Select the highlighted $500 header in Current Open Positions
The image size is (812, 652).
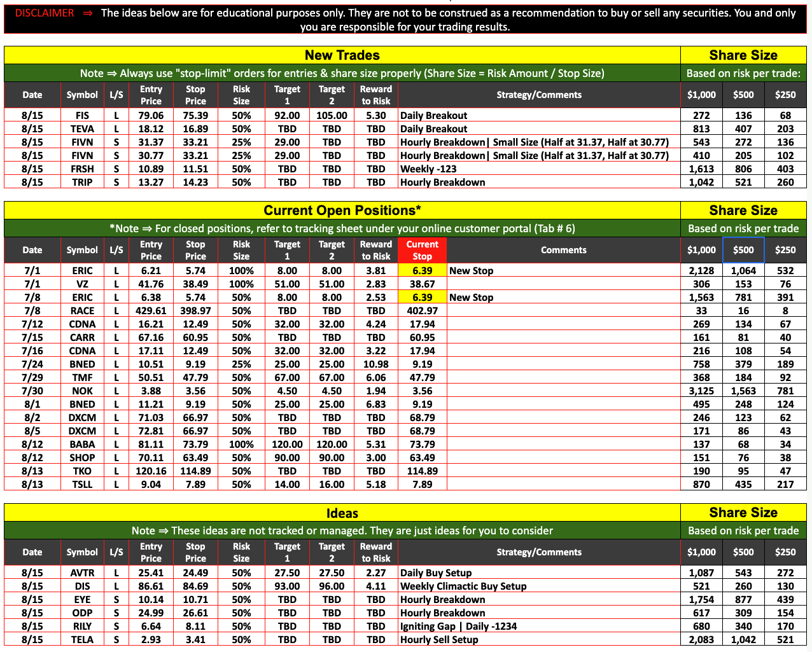[743, 250]
